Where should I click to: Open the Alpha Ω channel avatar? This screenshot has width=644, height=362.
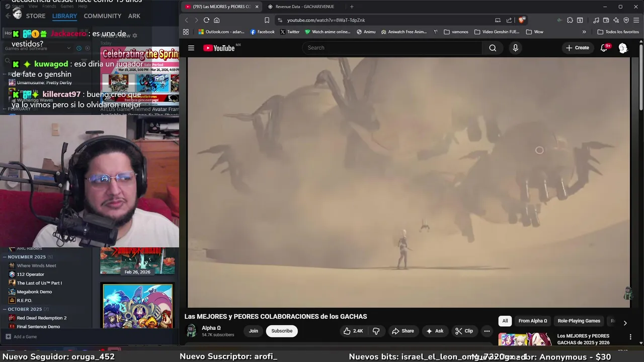pos(191,331)
